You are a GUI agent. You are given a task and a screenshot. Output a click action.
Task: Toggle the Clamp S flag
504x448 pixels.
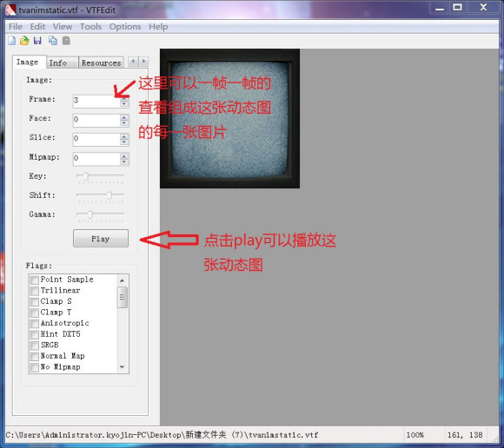click(35, 301)
